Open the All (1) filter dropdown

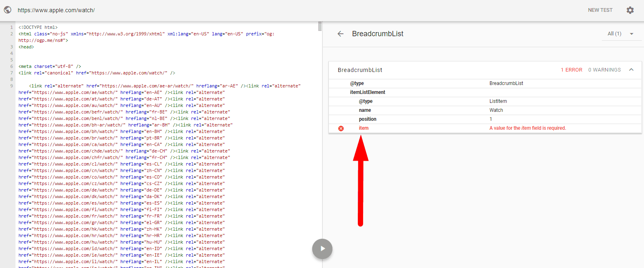tap(620, 34)
